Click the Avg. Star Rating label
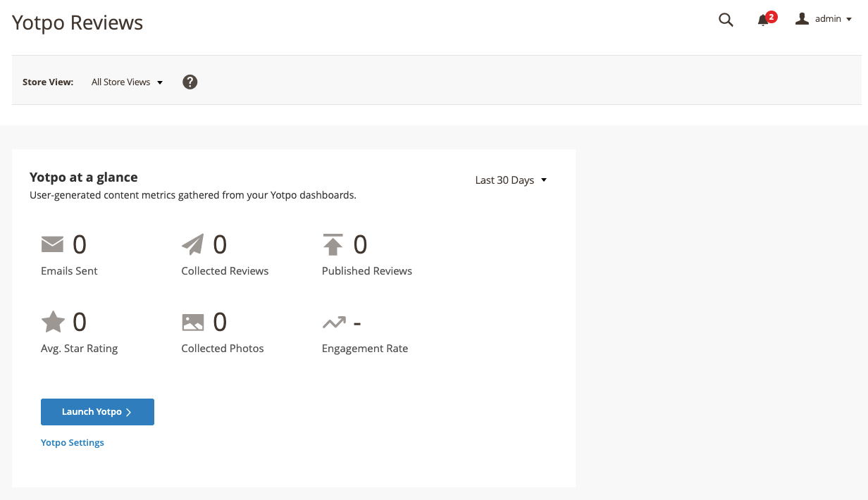The width and height of the screenshot is (868, 500). (x=79, y=349)
